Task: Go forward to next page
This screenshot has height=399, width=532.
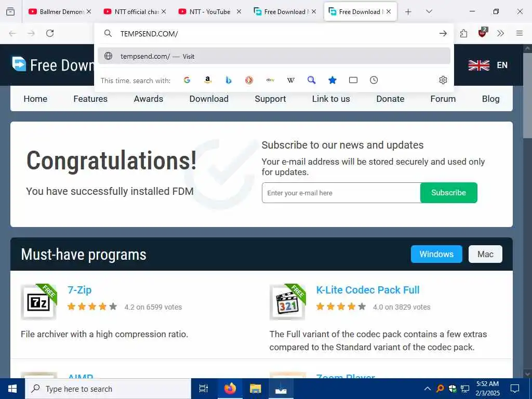Action: point(31,33)
